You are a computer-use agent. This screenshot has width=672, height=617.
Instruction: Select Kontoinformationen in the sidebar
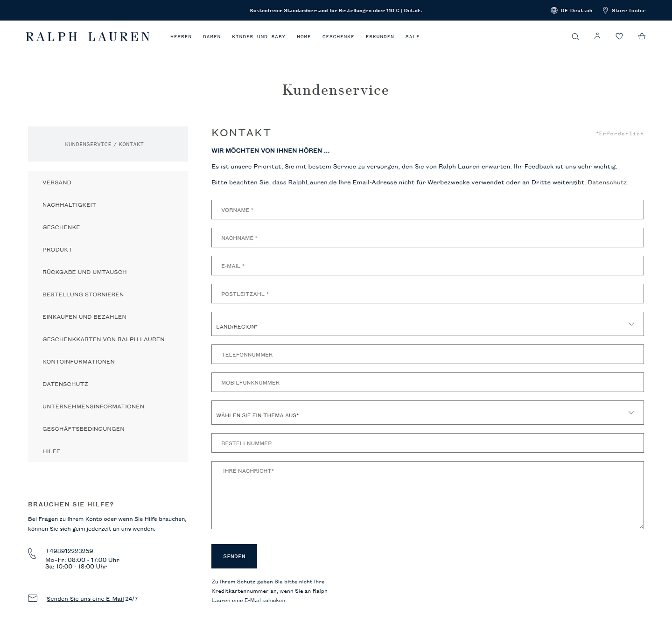click(78, 362)
